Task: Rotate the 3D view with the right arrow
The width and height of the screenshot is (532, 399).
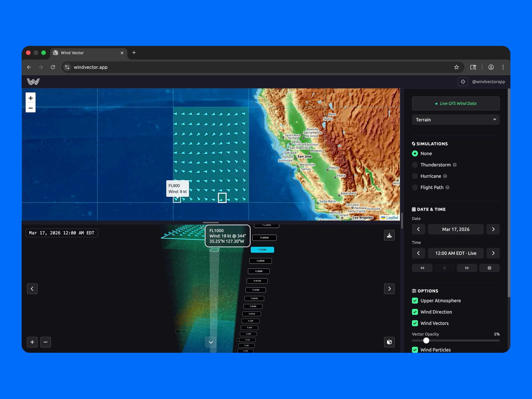Action: 389,289
